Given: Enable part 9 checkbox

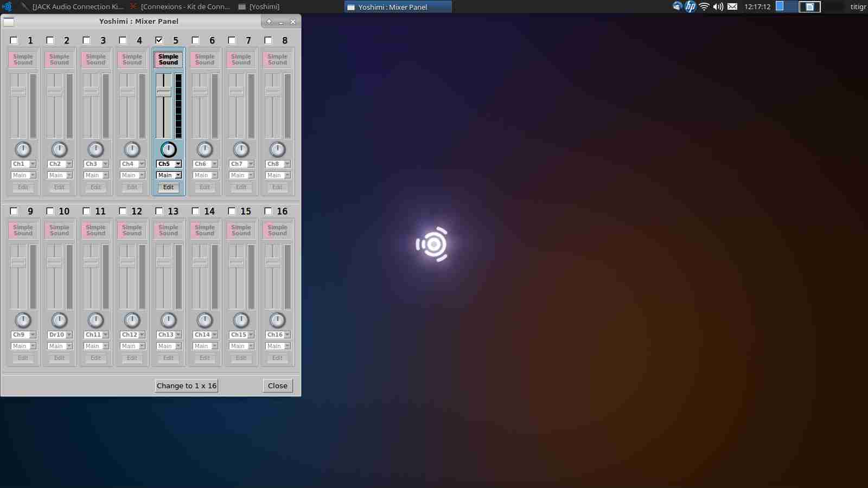Looking at the screenshot, I should [14, 211].
